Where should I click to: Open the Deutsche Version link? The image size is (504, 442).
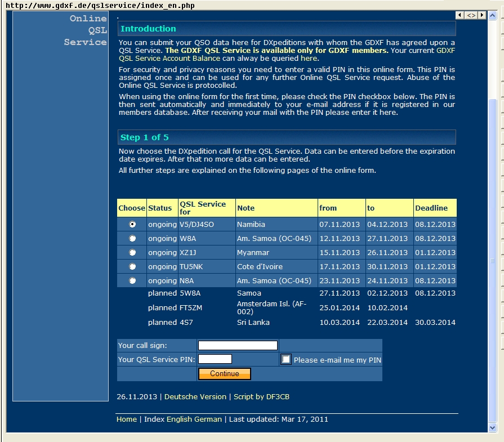click(x=195, y=397)
